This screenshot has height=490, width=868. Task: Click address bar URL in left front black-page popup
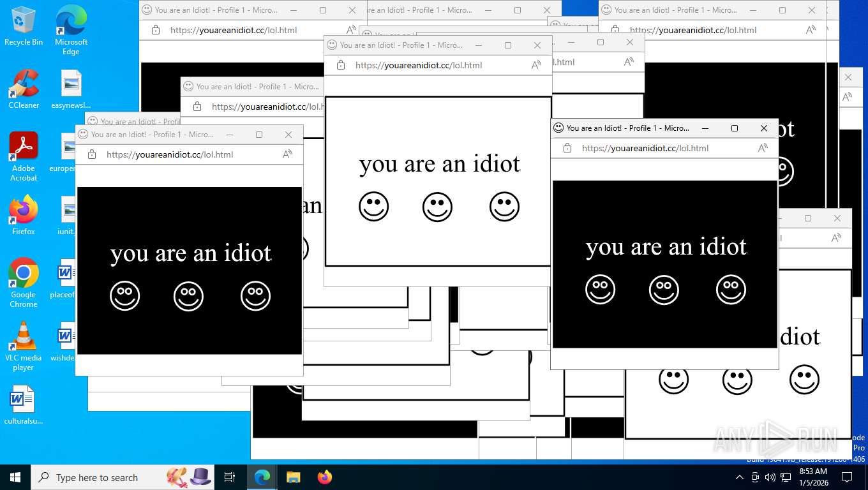(170, 154)
